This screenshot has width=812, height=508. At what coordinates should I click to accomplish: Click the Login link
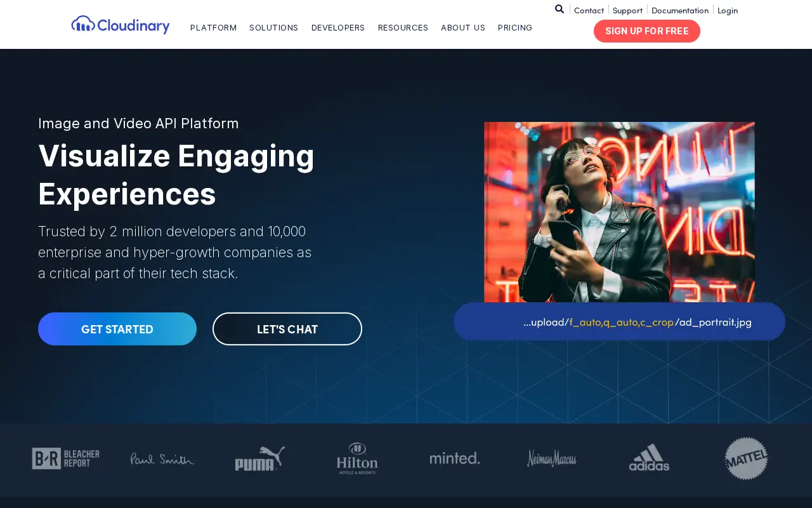pyautogui.click(x=728, y=10)
